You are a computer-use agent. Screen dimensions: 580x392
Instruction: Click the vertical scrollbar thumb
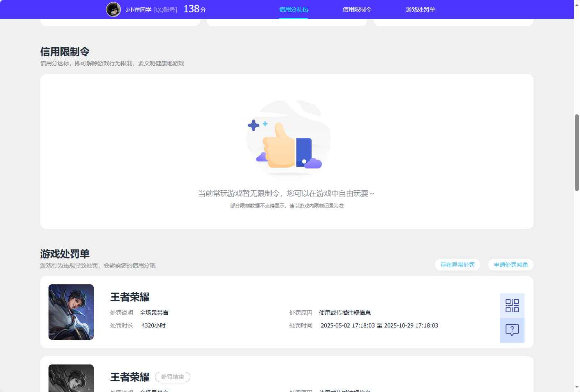point(577,152)
